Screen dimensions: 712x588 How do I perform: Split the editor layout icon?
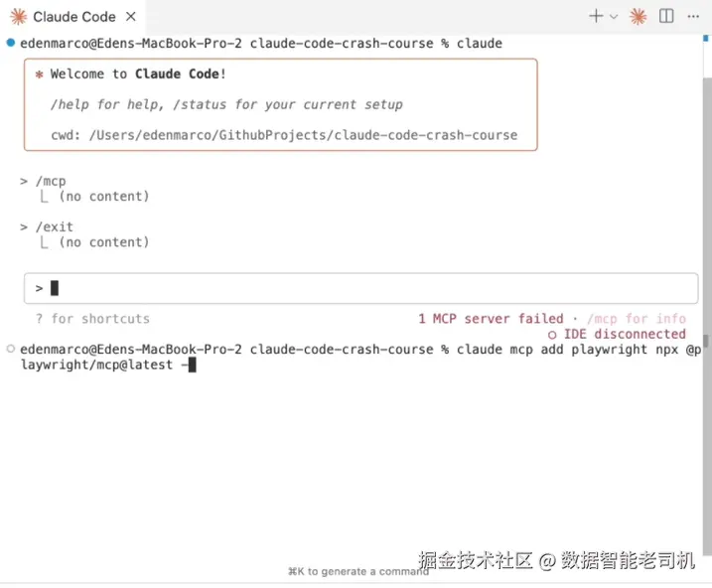point(666,16)
